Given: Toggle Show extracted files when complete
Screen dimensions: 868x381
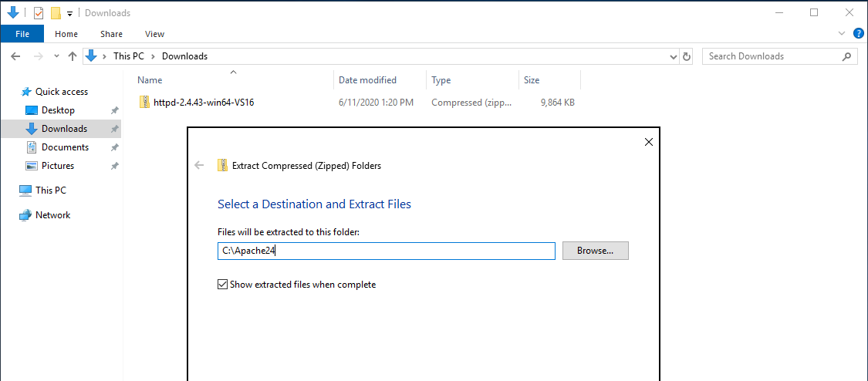Looking at the screenshot, I should (222, 285).
